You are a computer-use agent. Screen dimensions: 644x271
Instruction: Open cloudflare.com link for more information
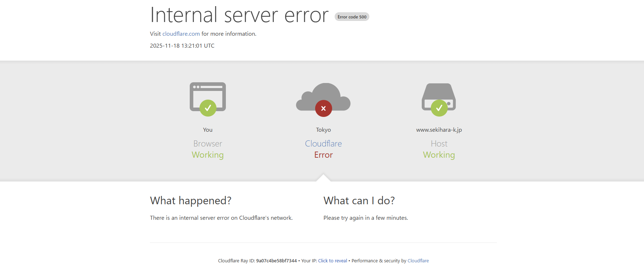coord(181,34)
